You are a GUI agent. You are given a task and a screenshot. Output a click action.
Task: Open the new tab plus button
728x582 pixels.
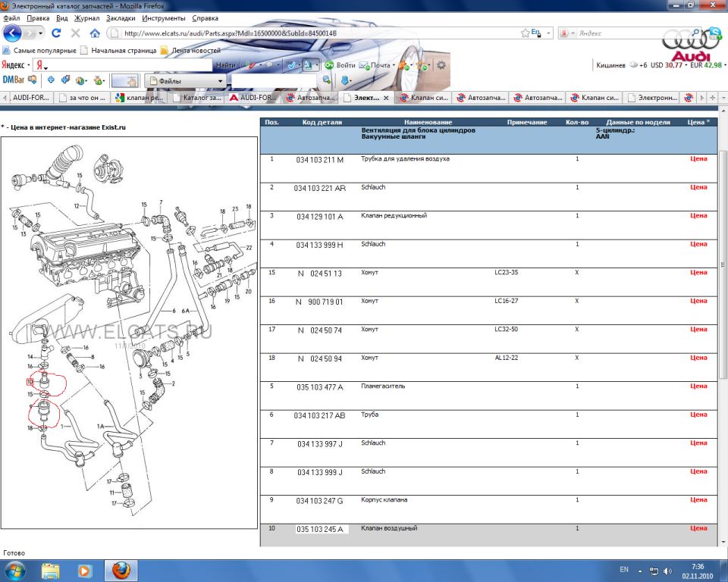(712, 98)
